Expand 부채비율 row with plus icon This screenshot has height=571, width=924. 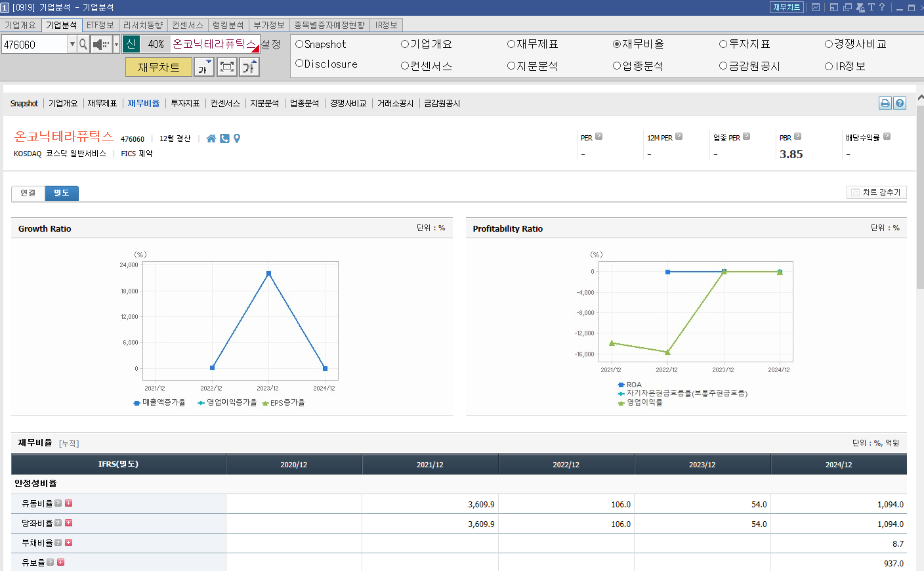tap(68, 543)
